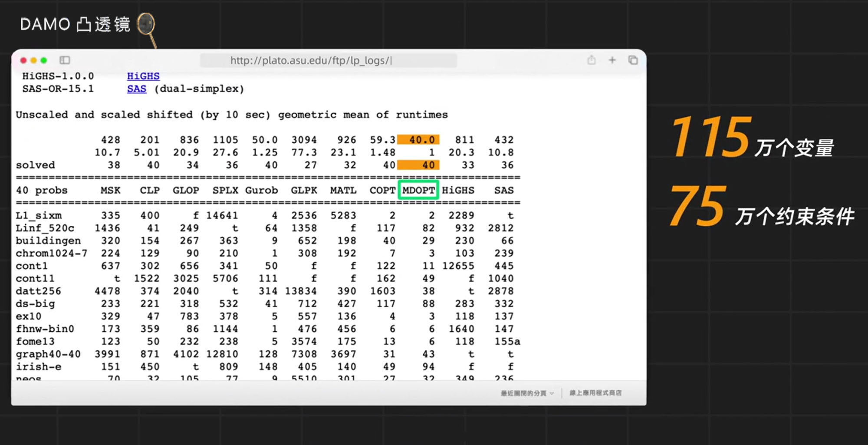Viewport: 868px width, 445px height.
Task: Focus the plato.asu.edu address bar
Action: [x=328, y=60]
